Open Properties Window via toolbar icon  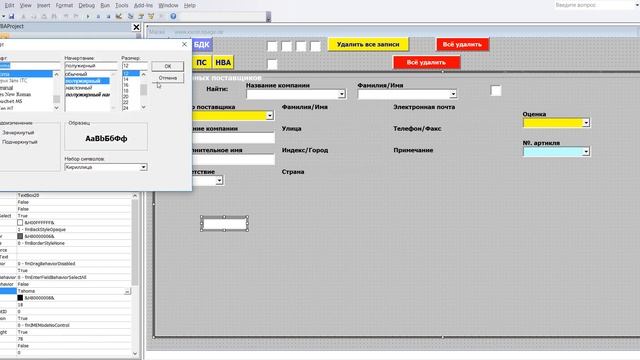pyautogui.click(x=141, y=16)
